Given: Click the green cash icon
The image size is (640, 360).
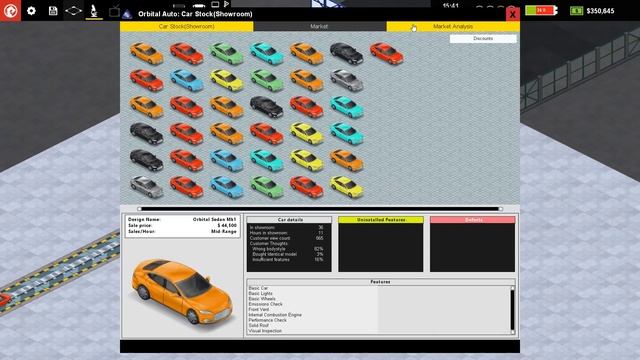Looking at the screenshot, I should (576, 11).
